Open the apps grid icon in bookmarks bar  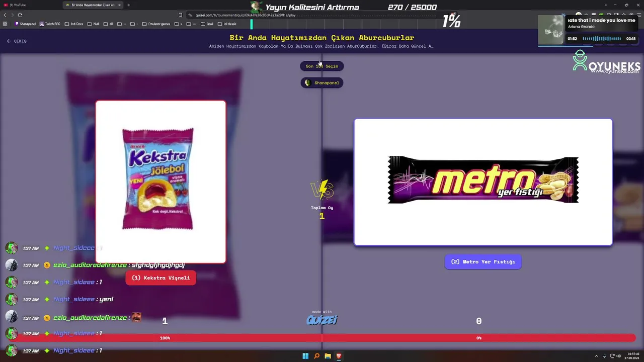click(5, 24)
